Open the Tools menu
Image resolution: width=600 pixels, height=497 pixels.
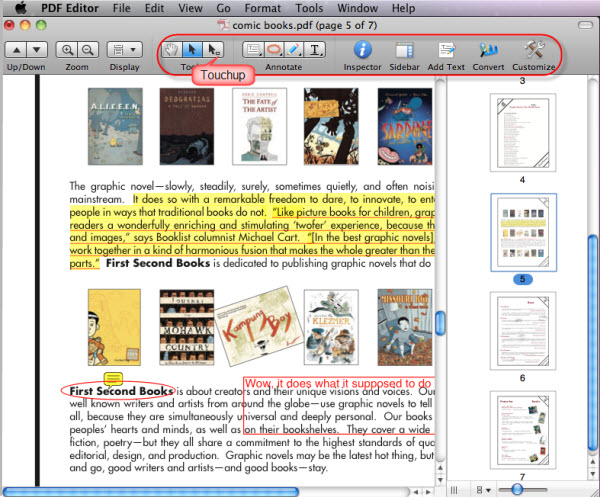309,8
